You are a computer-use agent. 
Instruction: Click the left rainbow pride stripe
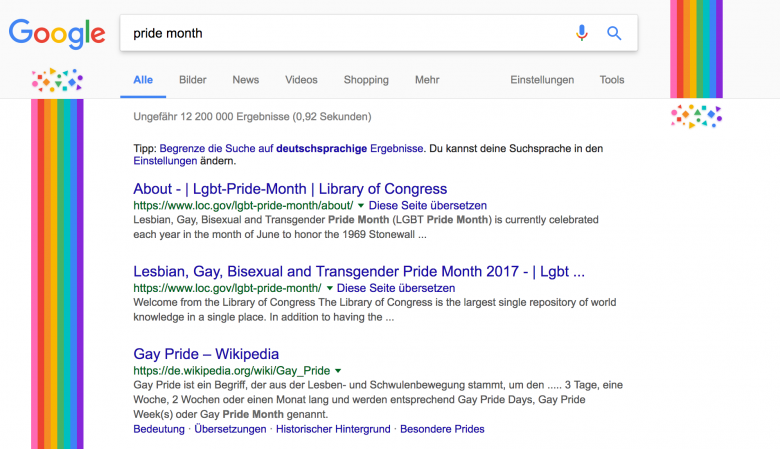57,273
